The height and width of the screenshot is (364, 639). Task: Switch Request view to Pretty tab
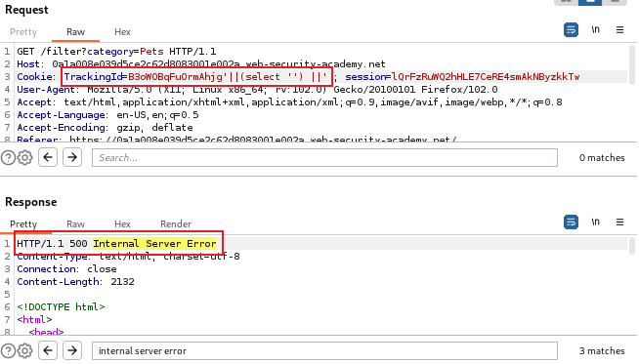23,32
